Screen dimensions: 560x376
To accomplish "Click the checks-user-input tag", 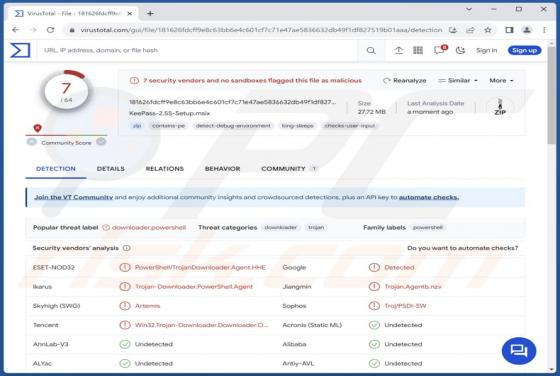I will tap(350, 126).
